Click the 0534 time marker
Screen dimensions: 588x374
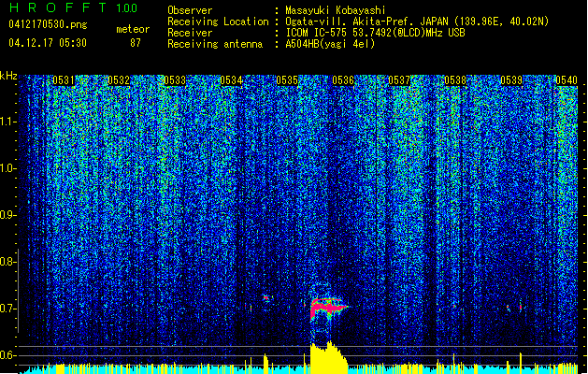(x=232, y=80)
